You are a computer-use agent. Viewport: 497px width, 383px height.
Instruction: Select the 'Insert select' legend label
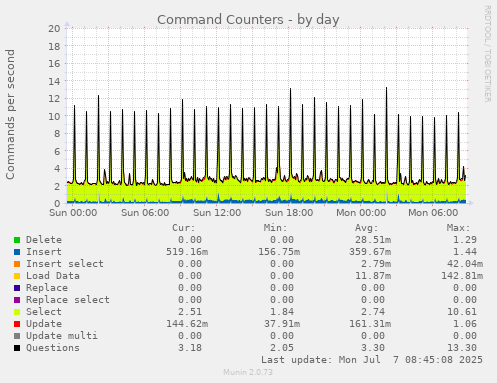pos(65,264)
